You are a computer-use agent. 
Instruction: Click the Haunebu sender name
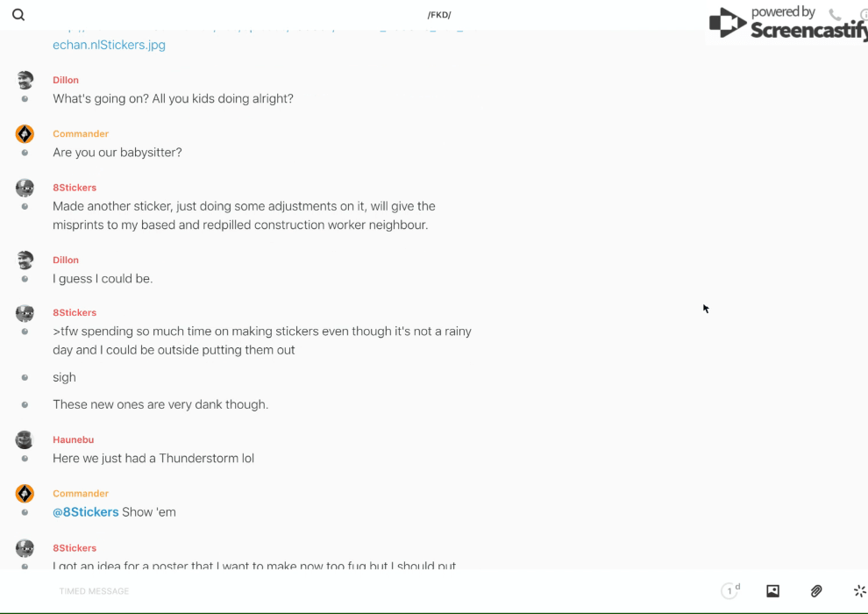[x=73, y=439]
